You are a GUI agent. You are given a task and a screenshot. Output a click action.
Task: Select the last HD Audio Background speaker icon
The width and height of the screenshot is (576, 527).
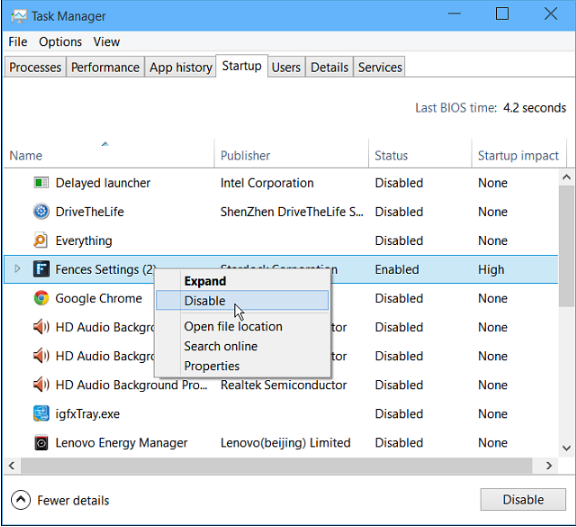41,385
